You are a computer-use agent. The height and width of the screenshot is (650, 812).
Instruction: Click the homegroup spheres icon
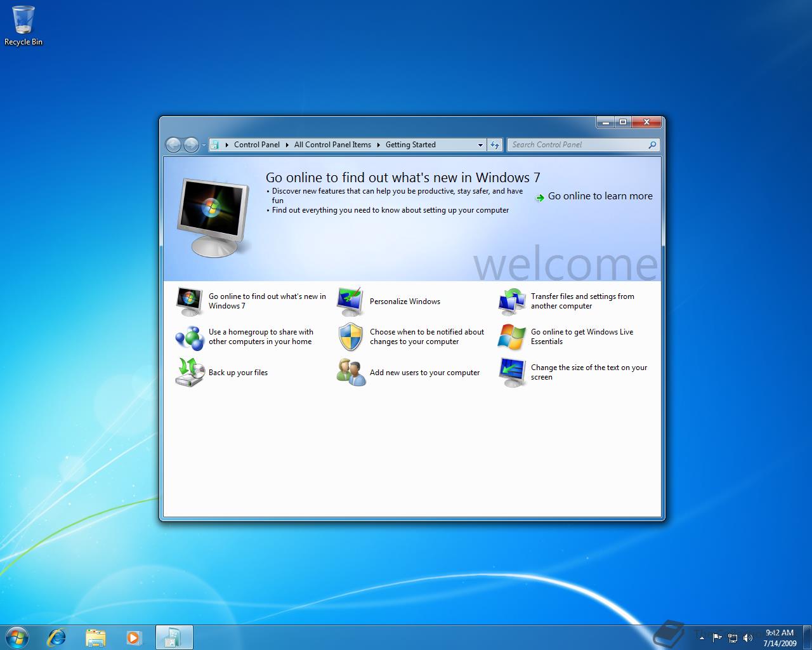[188, 337]
